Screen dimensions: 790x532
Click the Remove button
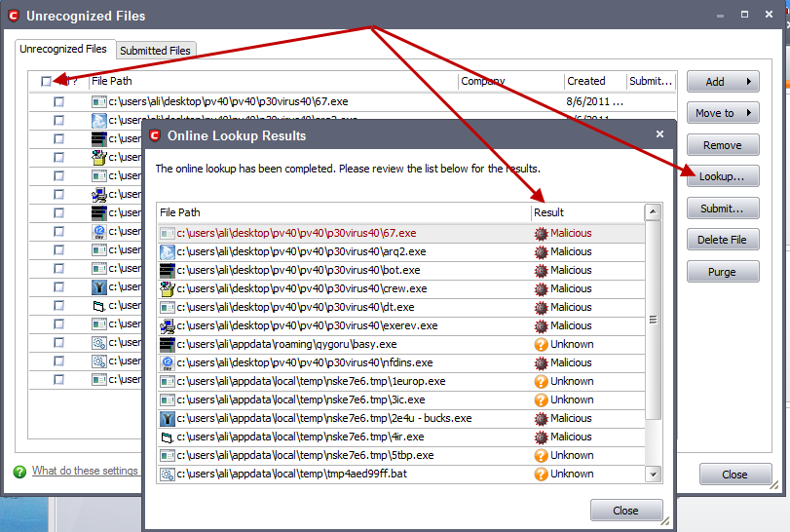pyautogui.click(x=723, y=145)
